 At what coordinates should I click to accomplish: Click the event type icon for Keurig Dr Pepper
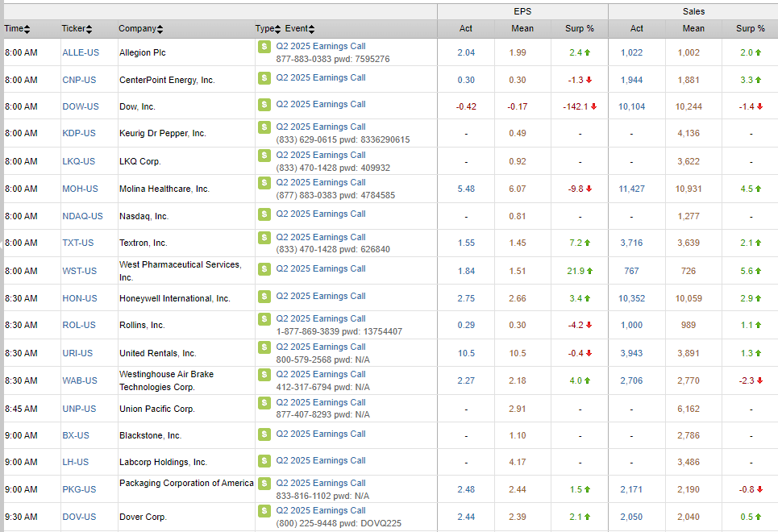(264, 127)
